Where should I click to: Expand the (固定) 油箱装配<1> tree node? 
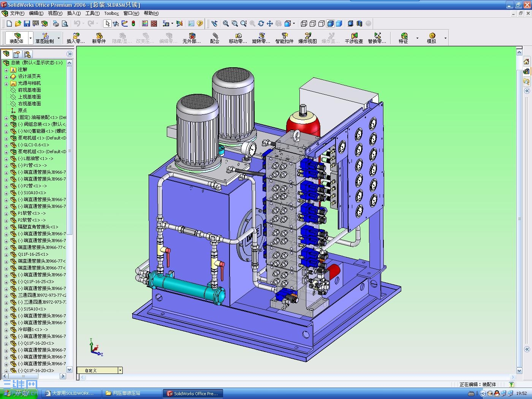point(6,118)
